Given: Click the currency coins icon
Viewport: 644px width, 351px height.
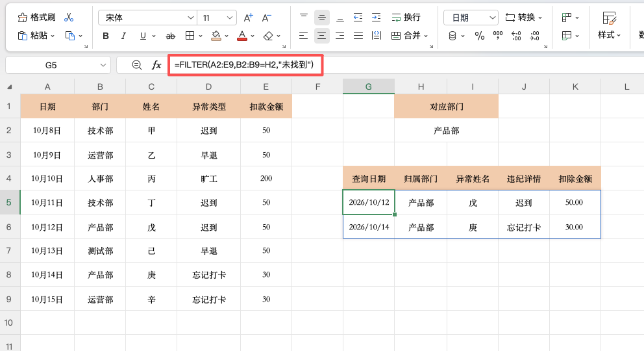Looking at the screenshot, I should [x=452, y=36].
